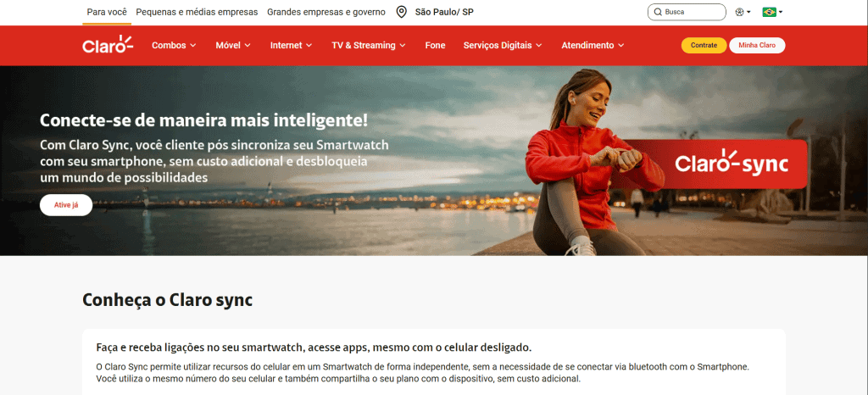
Task: Click the Claro logo in header
Action: click(108, 45)
